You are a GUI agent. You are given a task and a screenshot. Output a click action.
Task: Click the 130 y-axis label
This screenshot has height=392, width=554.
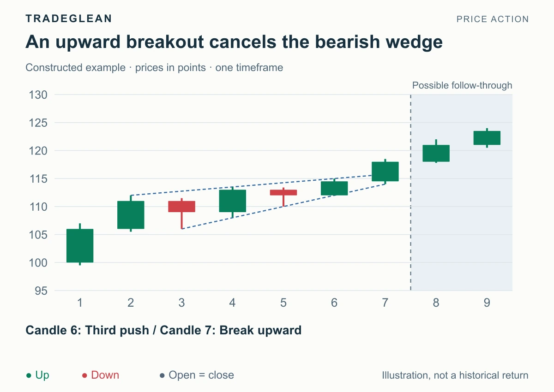pos(38,95)
